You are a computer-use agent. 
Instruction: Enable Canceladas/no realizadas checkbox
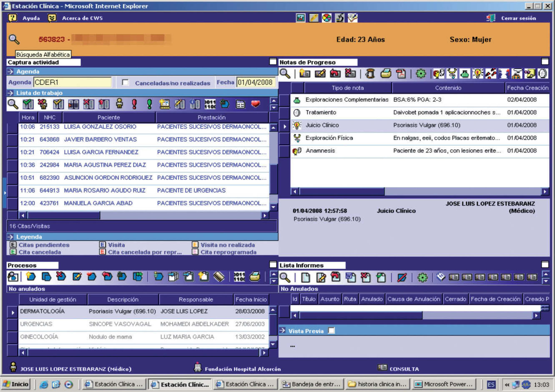[125, 83]
